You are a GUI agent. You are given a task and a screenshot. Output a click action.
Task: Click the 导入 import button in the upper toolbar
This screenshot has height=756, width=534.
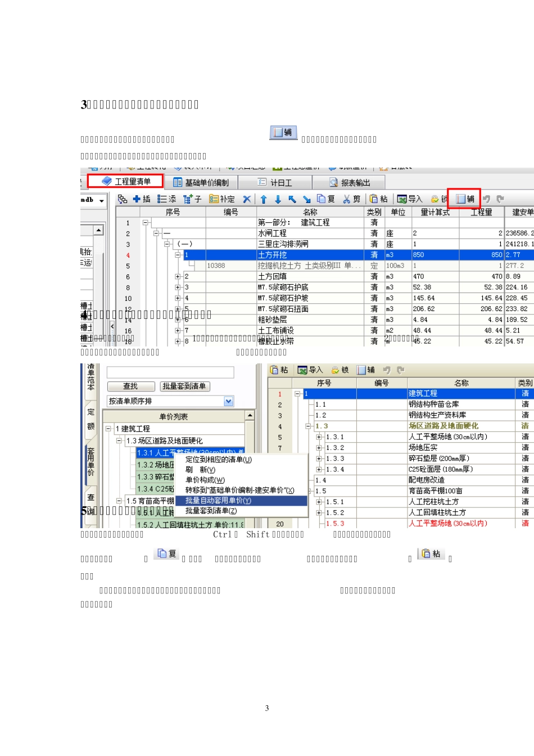click(410, 199)
